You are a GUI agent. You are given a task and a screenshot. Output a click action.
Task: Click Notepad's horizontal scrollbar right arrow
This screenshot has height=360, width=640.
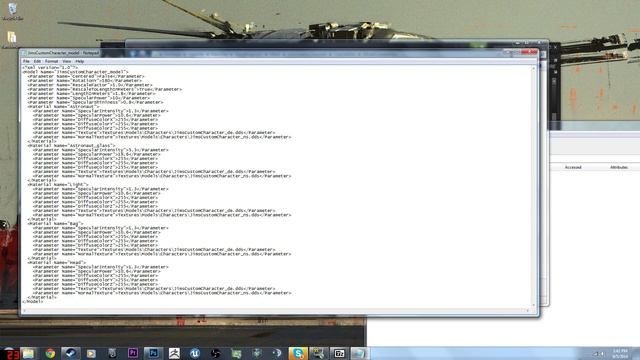(x=527, y=311)
